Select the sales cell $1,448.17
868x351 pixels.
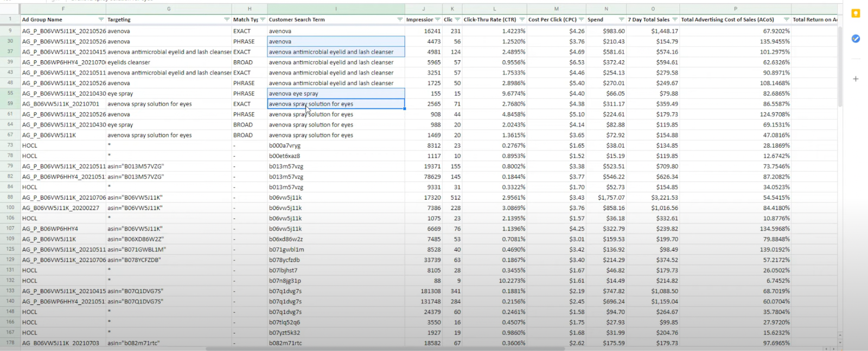[x=653, y=31]
